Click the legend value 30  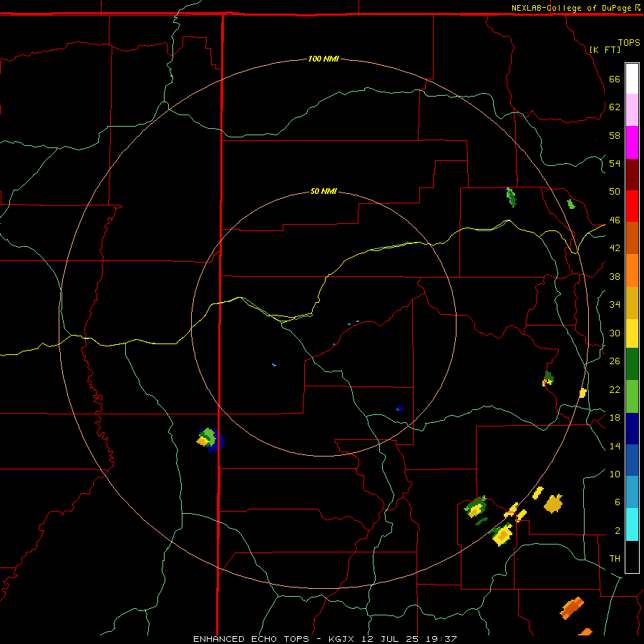pos(615,333)
